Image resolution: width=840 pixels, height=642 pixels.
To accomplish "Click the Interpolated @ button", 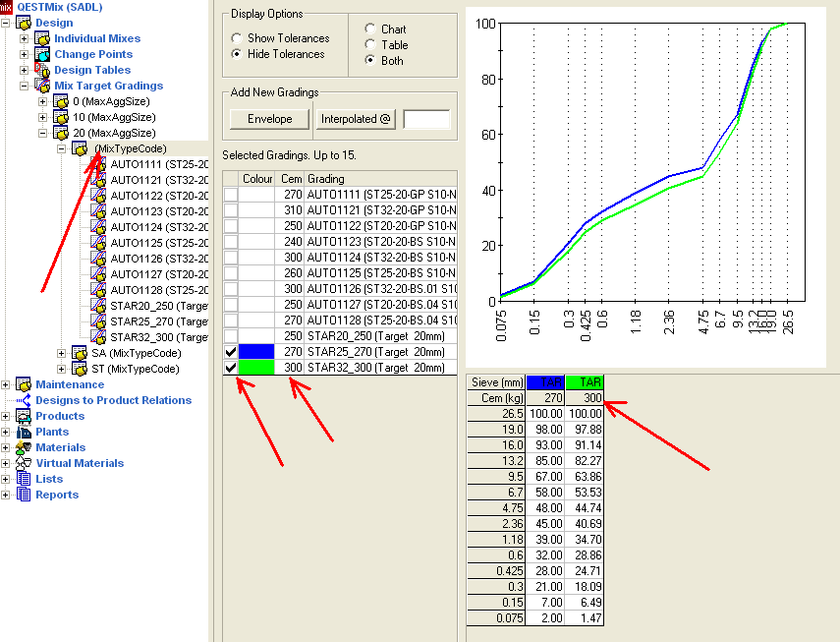I will point(356,119).
